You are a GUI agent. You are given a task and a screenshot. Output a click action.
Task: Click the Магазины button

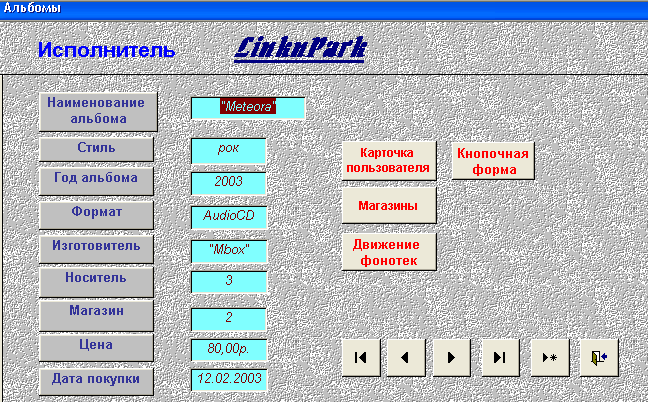point(389,205)
